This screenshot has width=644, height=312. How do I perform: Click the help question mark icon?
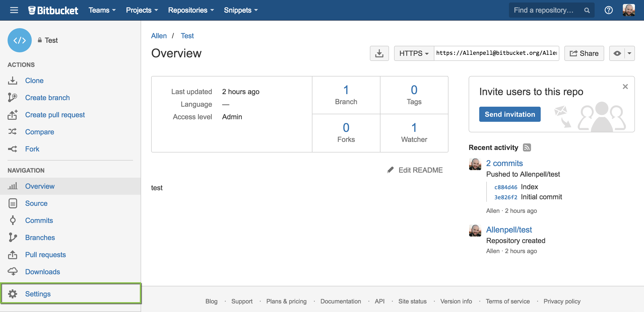pos(608,10)
